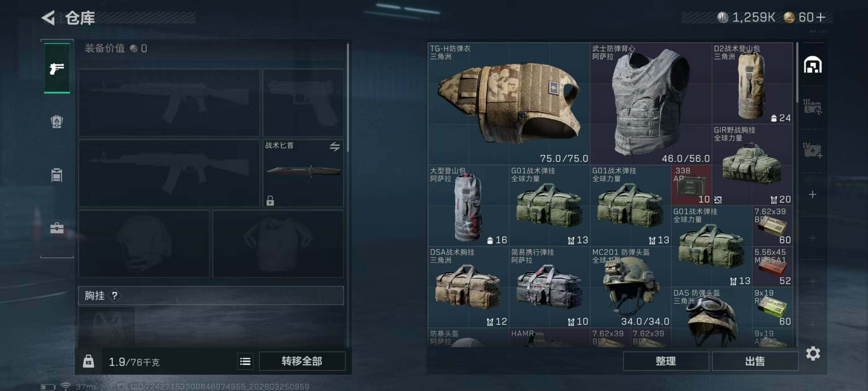Click the 胸挂 help question mark
Viewport: 868px width, 391px height.
pos(115,295)
